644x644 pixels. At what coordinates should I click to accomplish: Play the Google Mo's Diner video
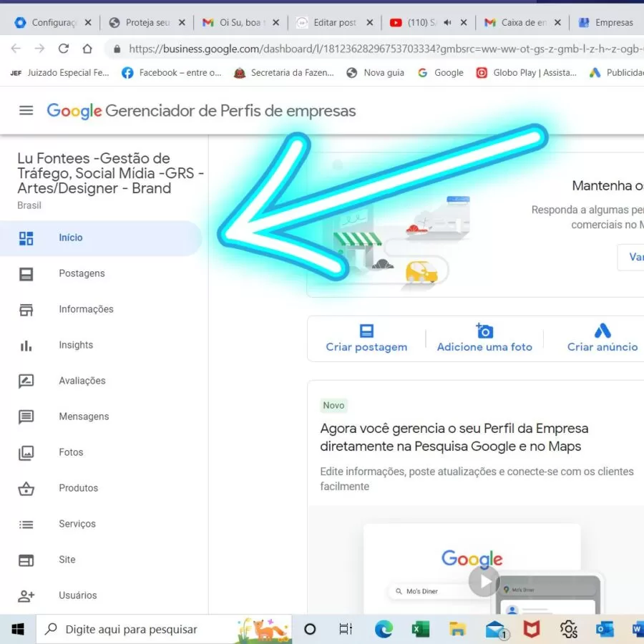pyautogui.click(x=484, y=581)
